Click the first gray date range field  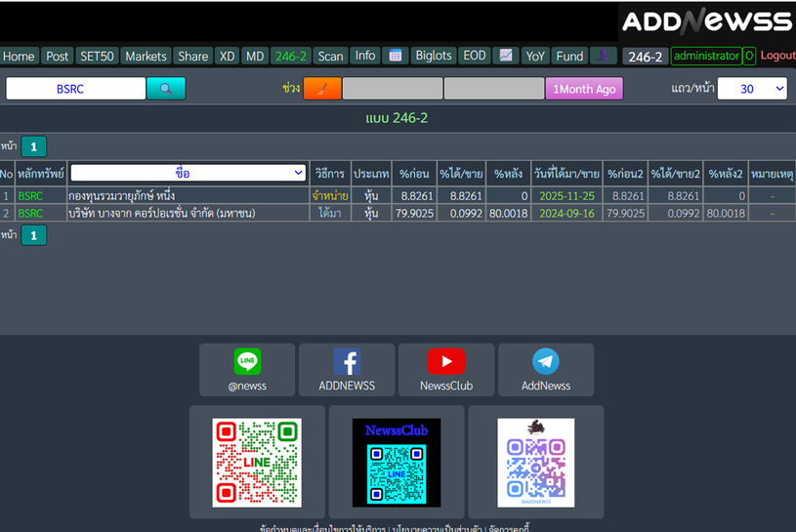tap(392, 89)
